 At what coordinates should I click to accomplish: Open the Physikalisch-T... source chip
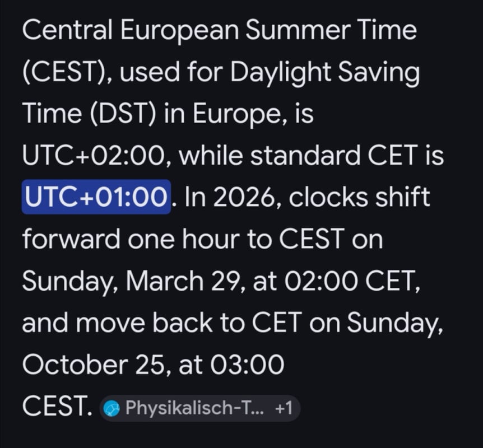click(200, 408)
